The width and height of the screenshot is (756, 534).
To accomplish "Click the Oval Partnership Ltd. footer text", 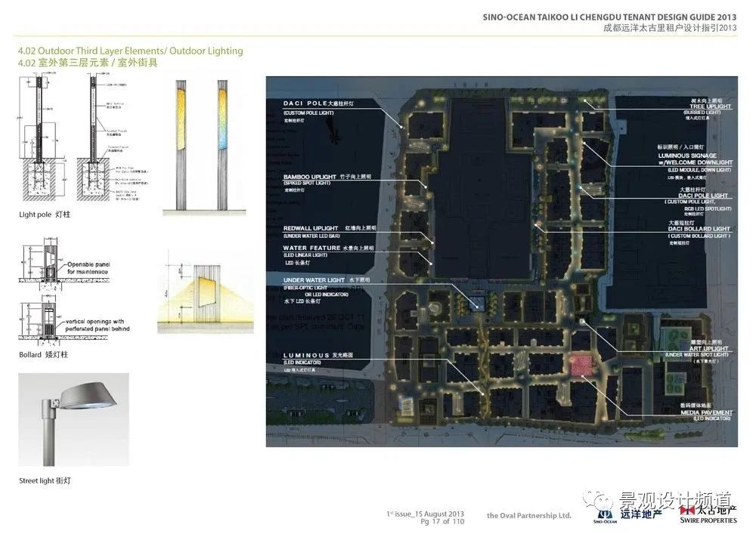I will coord(528,516).
